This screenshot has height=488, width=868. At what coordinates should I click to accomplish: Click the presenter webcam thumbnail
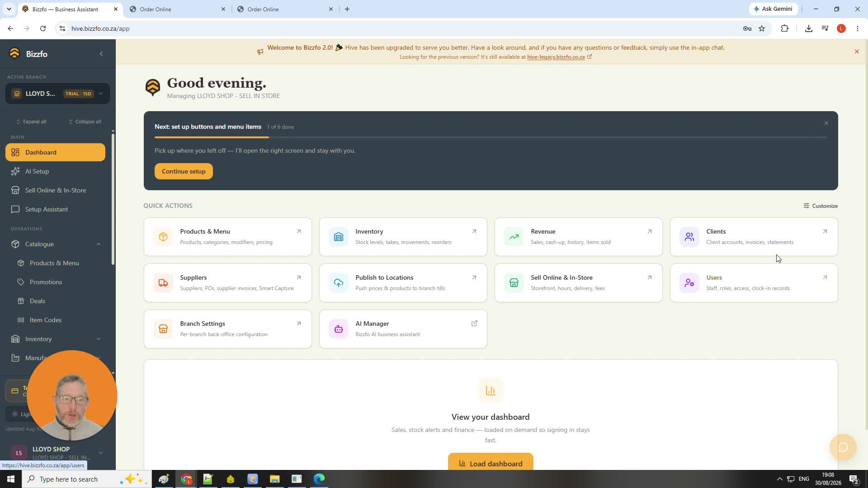[72, 395]
